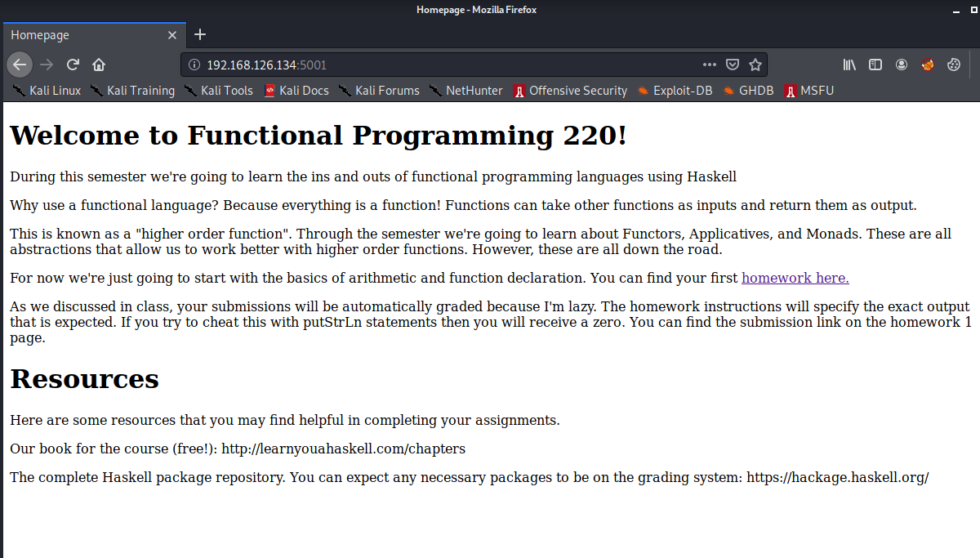Viewport: 980px width, 558px height.
Task: Open the Library history and bookmarks icon
Action: tap(849, 65)
